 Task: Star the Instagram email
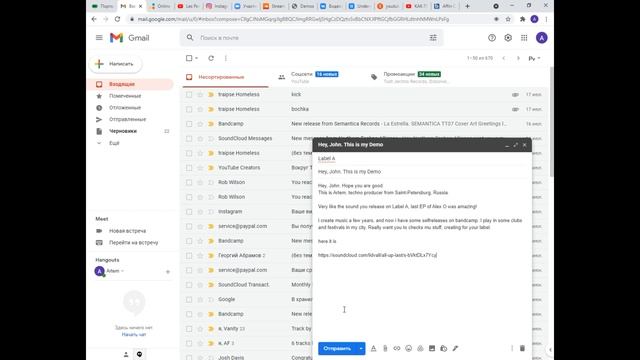pos(200,211)
